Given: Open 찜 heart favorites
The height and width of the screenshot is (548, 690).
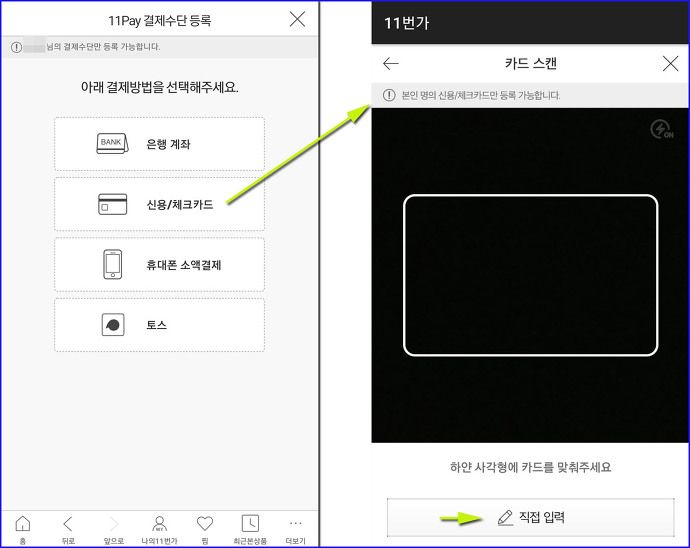Looking at the screenshot, I should point(205,529).
